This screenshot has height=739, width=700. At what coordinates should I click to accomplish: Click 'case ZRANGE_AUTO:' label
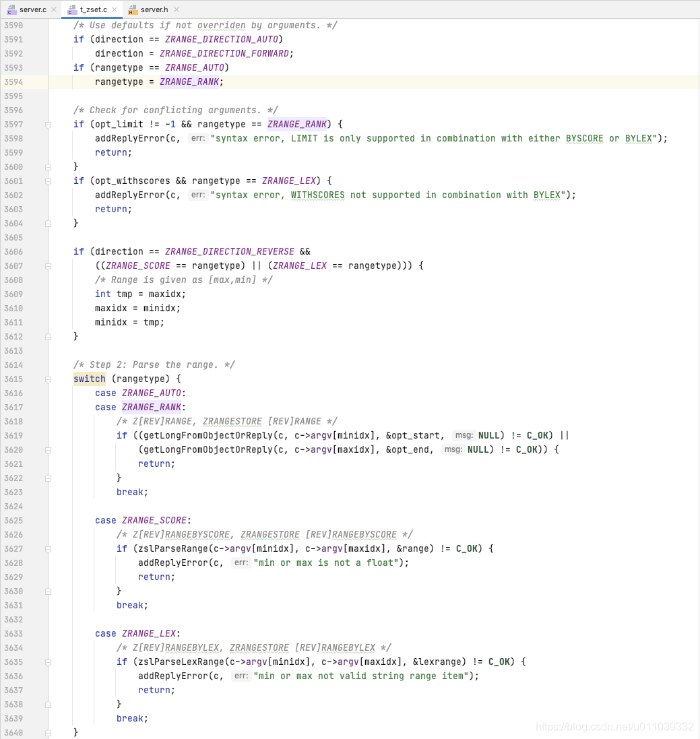pos(140,393)
